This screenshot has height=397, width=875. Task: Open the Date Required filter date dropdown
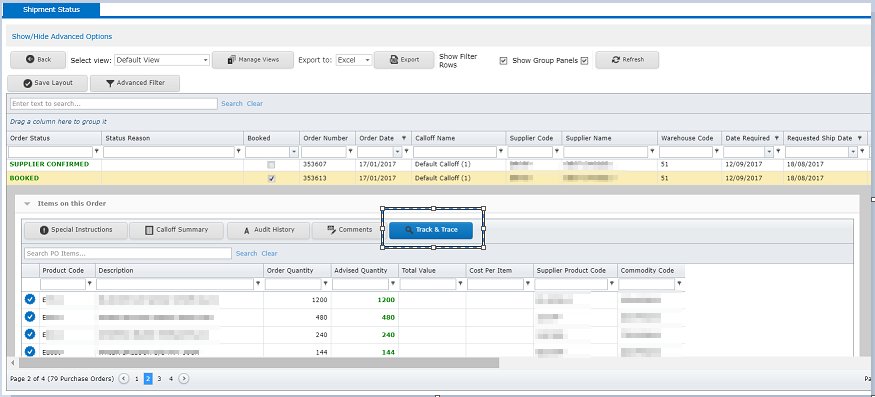pos(770,152)
